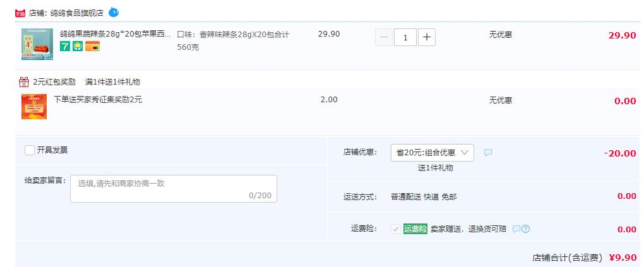Image resolution: width=644 pixels, height=267 pixels.
Task: Tick the 开具发票 checkbox
Action: tap(30, 150)
